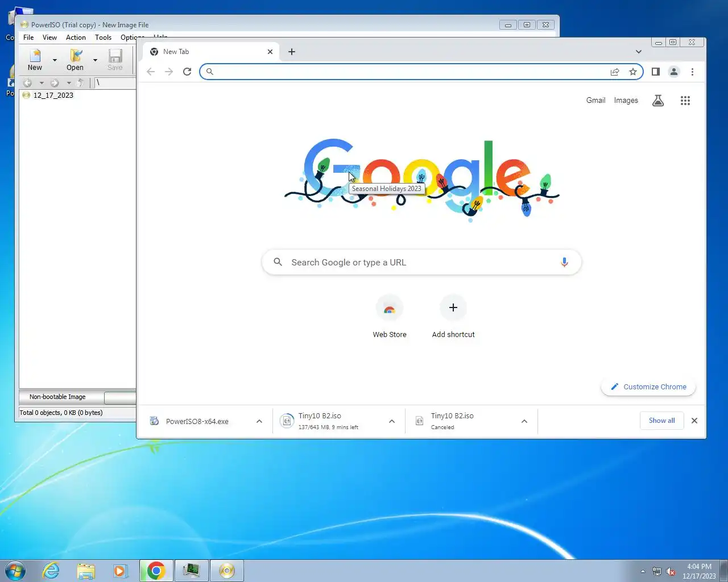728x582 pixels.
Task: Open the Gmail link
Action: coord(595,101)
